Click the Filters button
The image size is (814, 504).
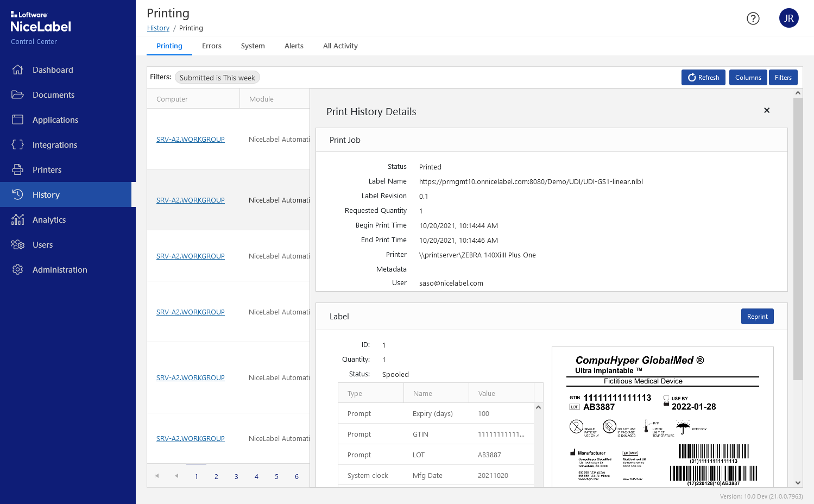pos(783,78)
